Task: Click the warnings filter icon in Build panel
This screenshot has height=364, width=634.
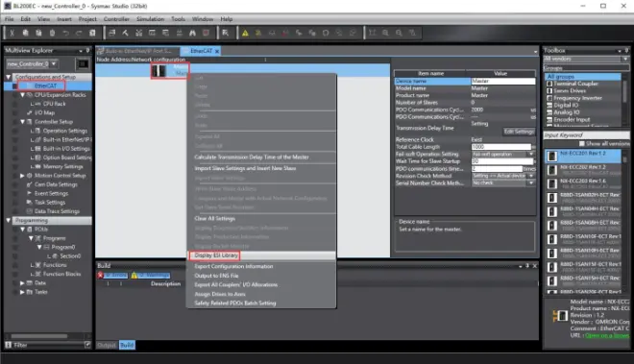Action: tap(134, 275)
